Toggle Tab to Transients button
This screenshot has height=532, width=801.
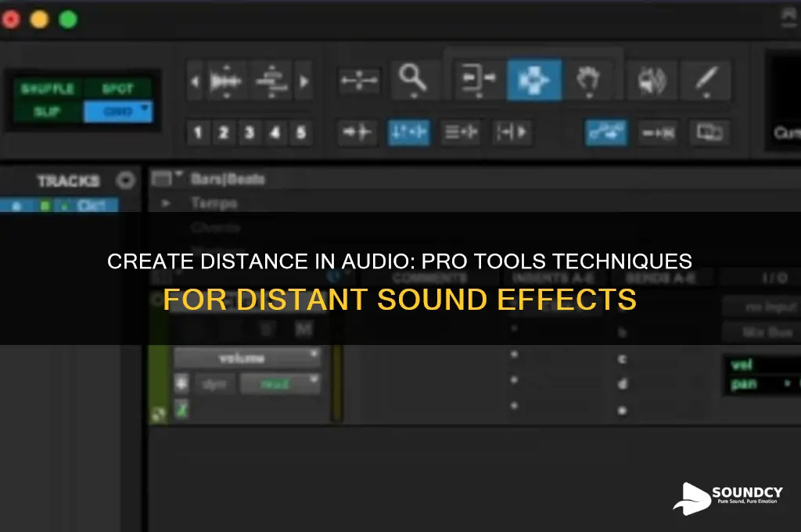click(x=357, y=132)
